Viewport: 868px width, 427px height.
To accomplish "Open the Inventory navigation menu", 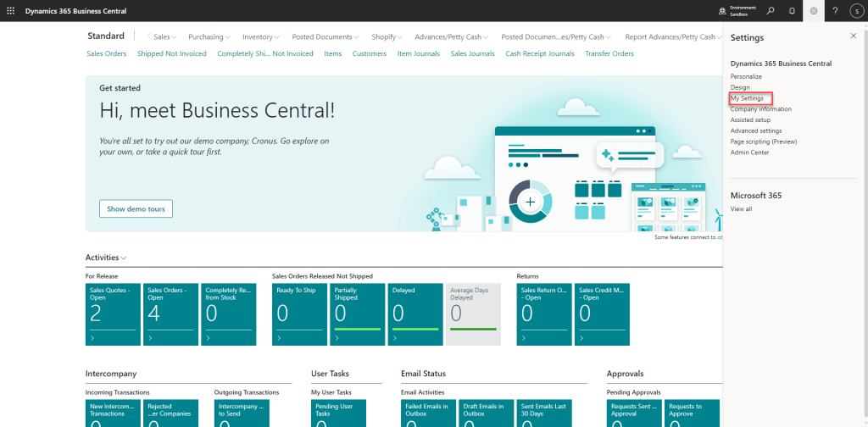I will [x=261, y=37].
